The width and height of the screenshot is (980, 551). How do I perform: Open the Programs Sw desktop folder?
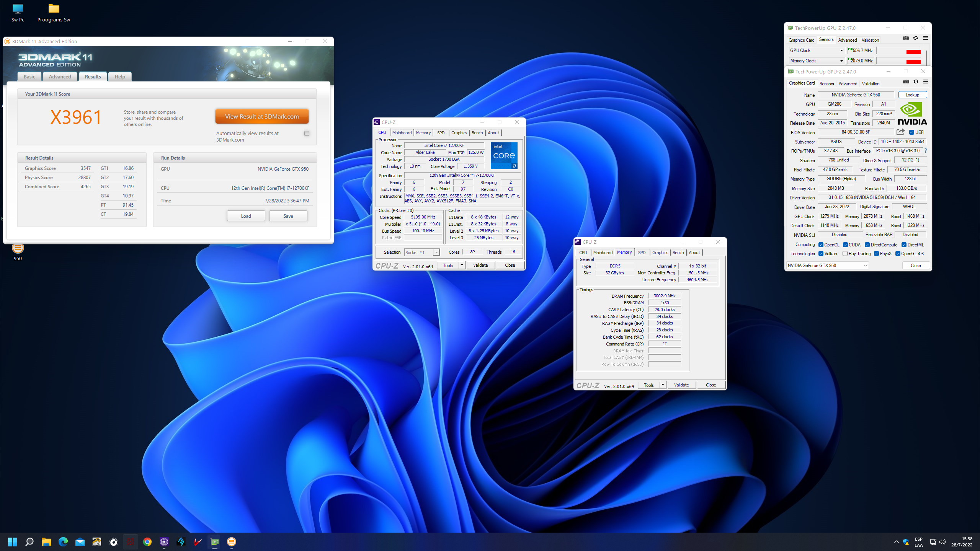pyautogui.click(x=54, y=13)
